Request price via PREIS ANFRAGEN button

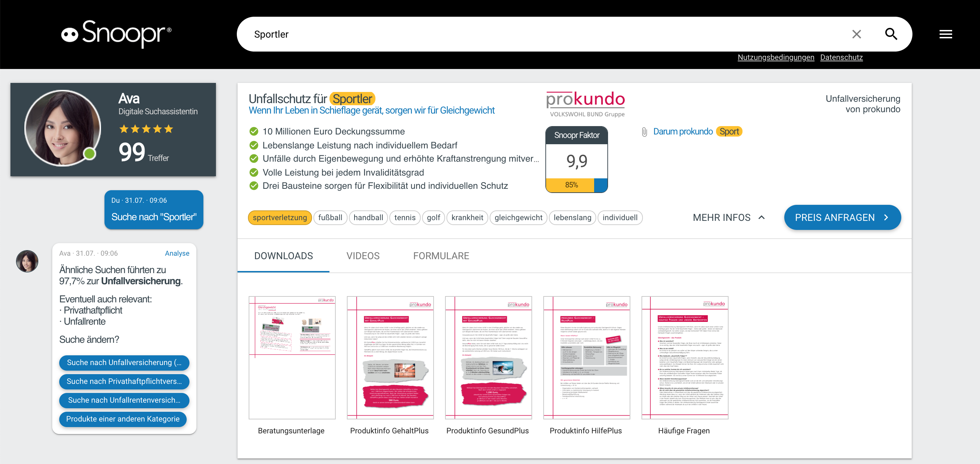(842, 217)
